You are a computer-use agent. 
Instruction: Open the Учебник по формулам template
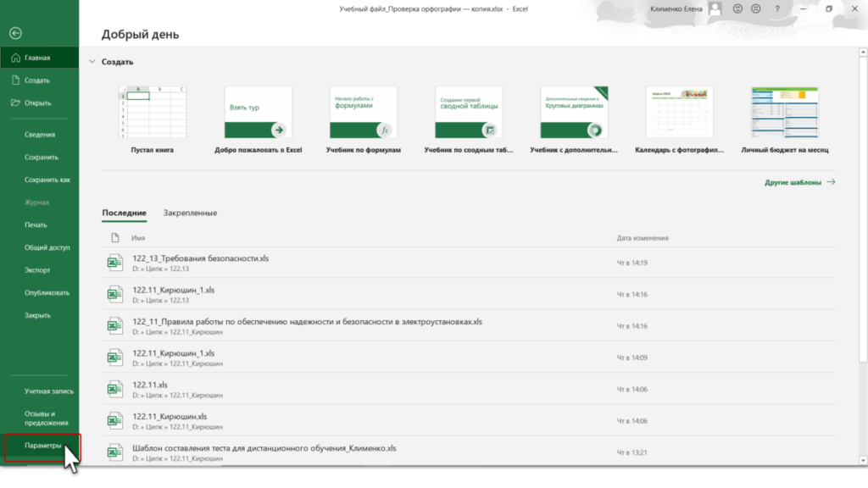tap(363, 120)
